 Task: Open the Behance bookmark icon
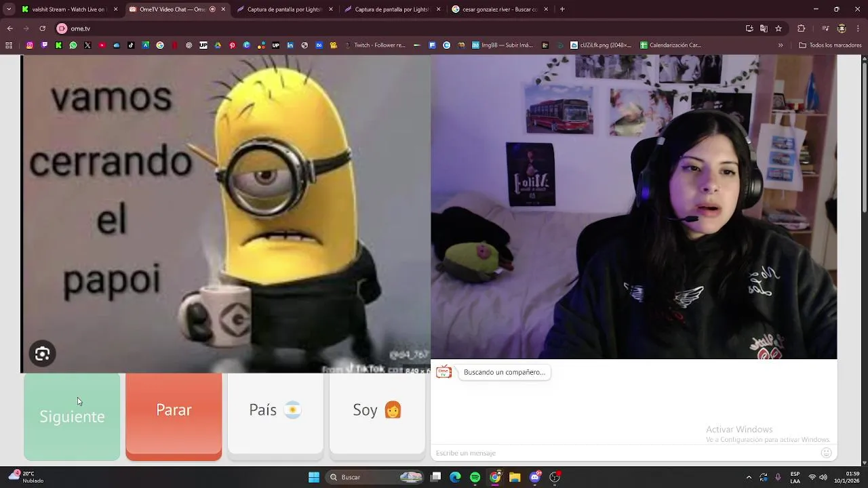319,45
